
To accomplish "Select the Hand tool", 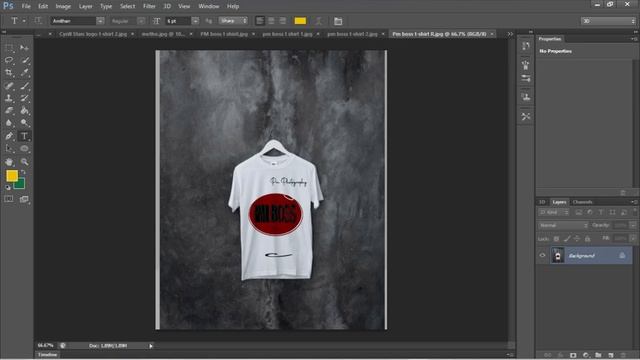I will [9, 162].
